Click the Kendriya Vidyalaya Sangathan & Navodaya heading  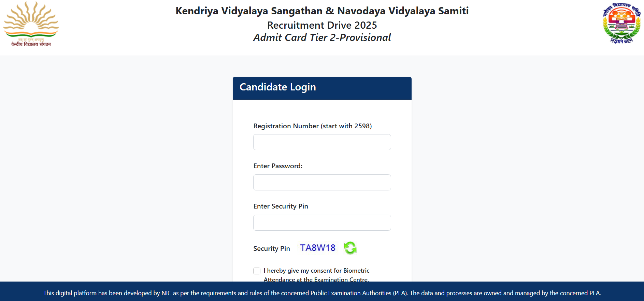[322, 11]
